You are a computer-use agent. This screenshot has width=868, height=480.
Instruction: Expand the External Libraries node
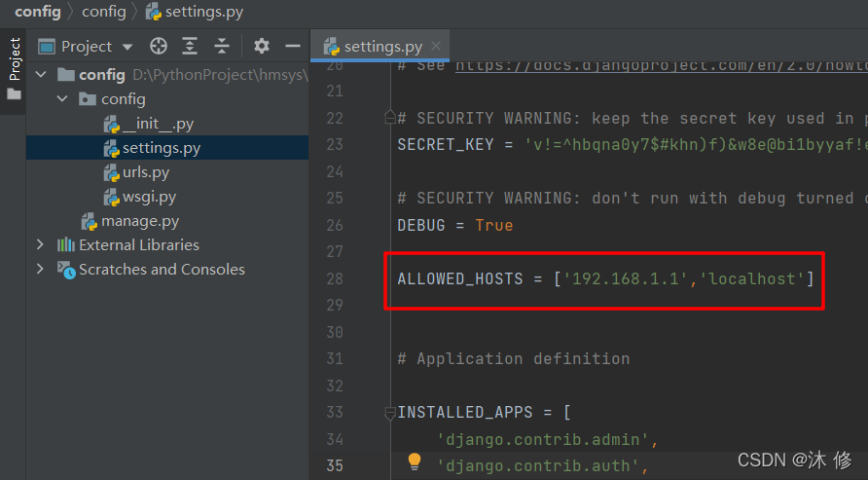click(x=40, y=244)
